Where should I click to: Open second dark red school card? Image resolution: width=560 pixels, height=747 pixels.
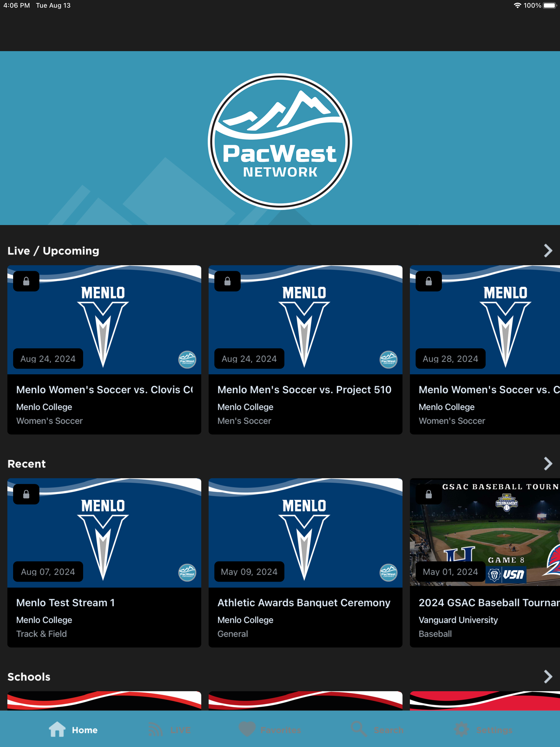tap(305, 701)
